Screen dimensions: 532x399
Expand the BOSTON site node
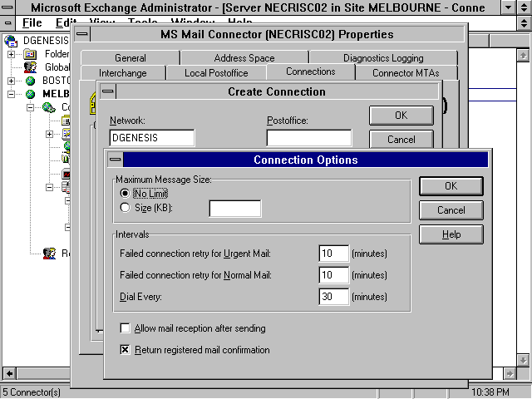tap(11, 81)
